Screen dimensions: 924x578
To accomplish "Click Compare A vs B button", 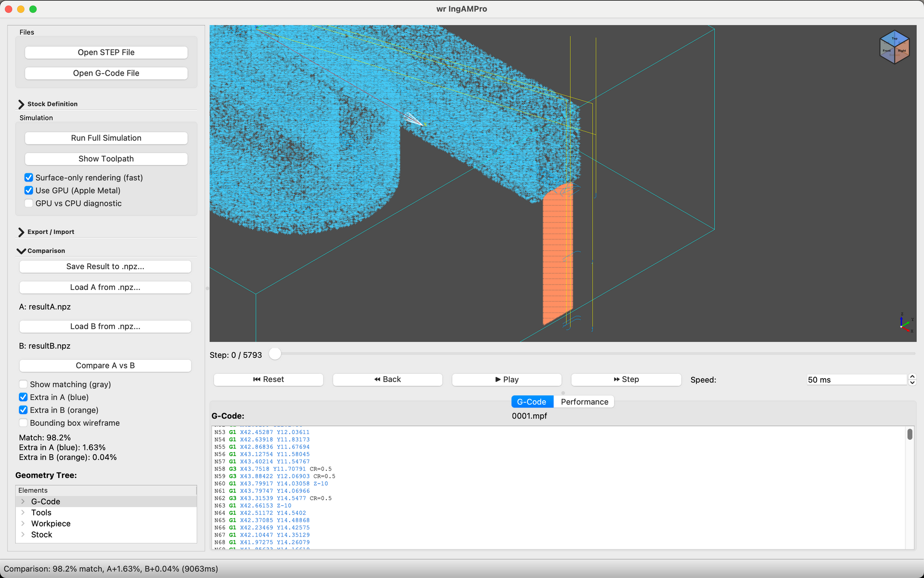I will click(x=105, y=366).
